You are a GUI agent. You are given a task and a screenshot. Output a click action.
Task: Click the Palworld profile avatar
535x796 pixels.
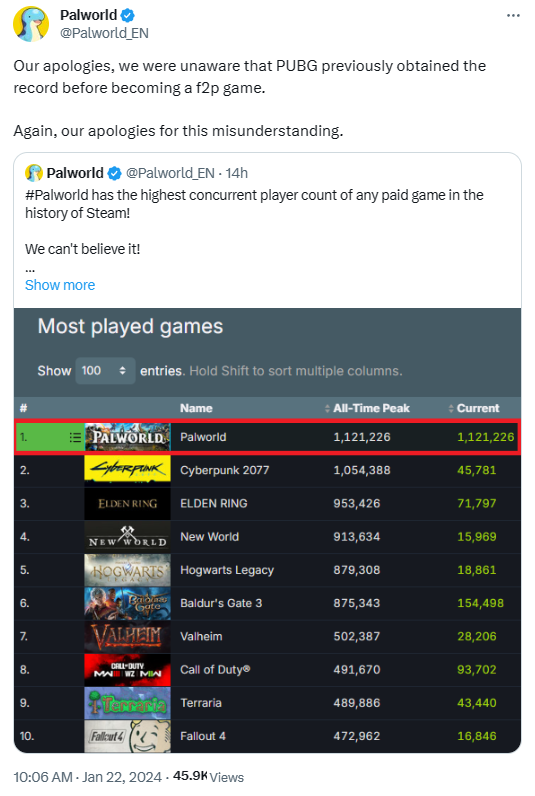pyautogui.click(x=31, y=23)
